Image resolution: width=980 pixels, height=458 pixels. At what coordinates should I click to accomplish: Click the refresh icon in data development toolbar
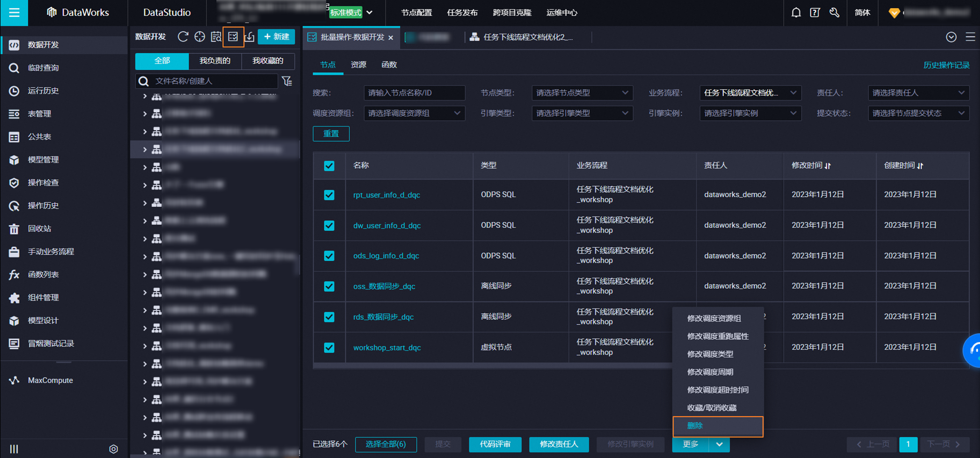click(x=183, y=37)
